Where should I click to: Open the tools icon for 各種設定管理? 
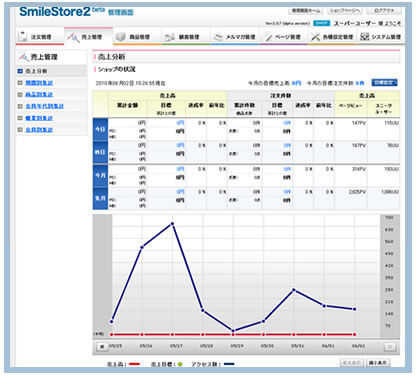[315, 37]
